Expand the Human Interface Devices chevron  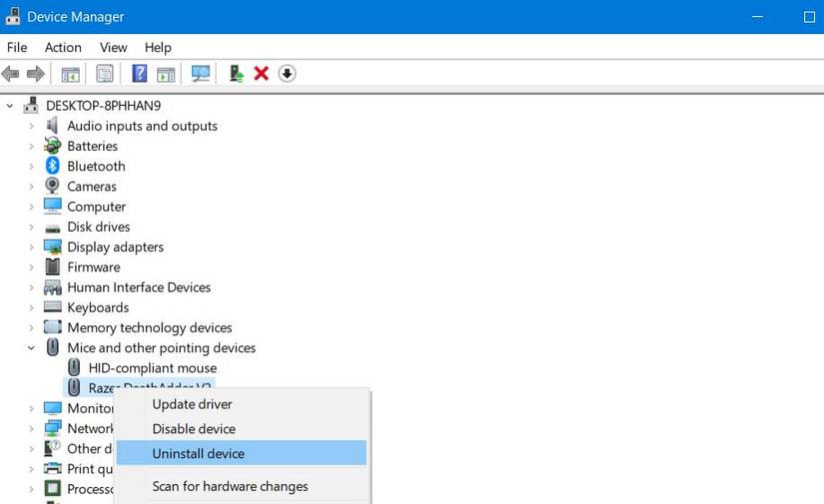pyautogui.click(x=32, y=287)
